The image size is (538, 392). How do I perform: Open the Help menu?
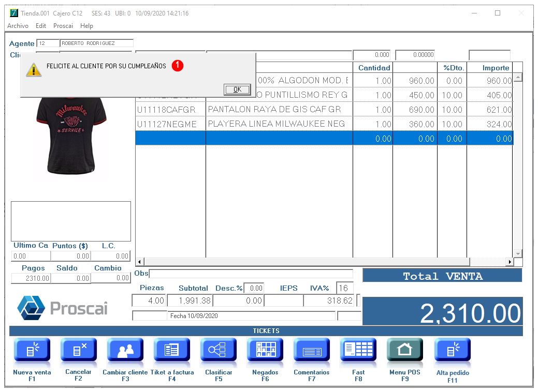87,26
